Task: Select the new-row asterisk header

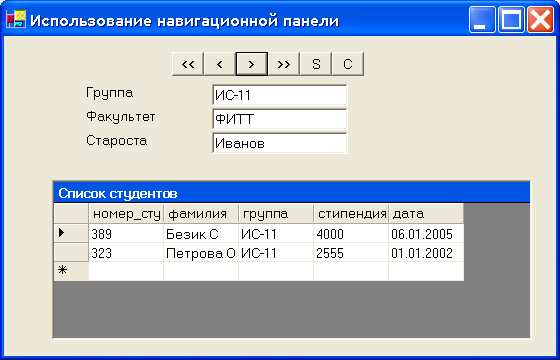Action: (x=71, y=271)
